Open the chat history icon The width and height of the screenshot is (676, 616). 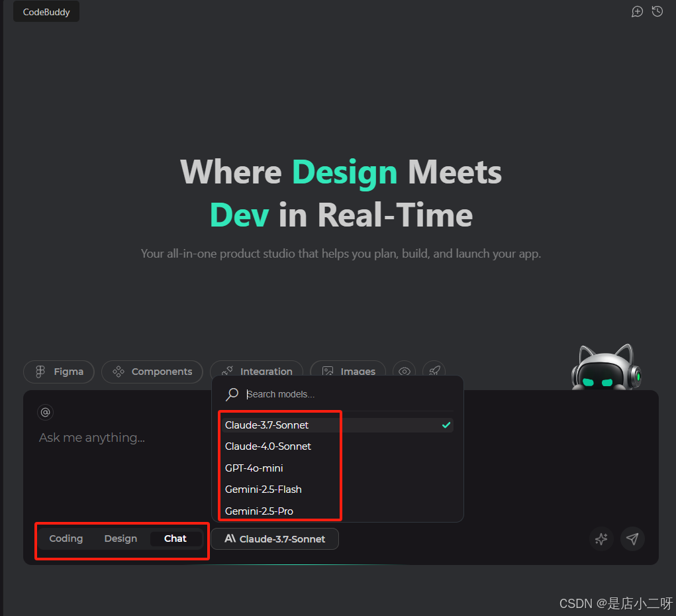[x=657, y=11]
